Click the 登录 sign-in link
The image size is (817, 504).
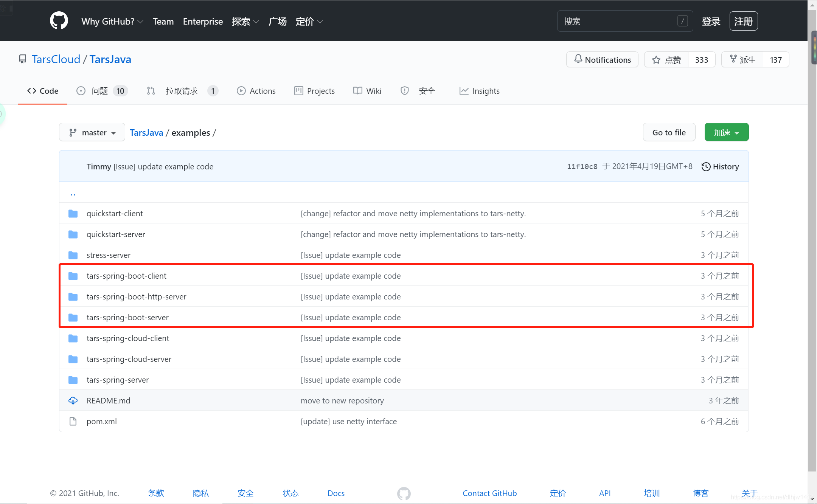pos(711,22)
